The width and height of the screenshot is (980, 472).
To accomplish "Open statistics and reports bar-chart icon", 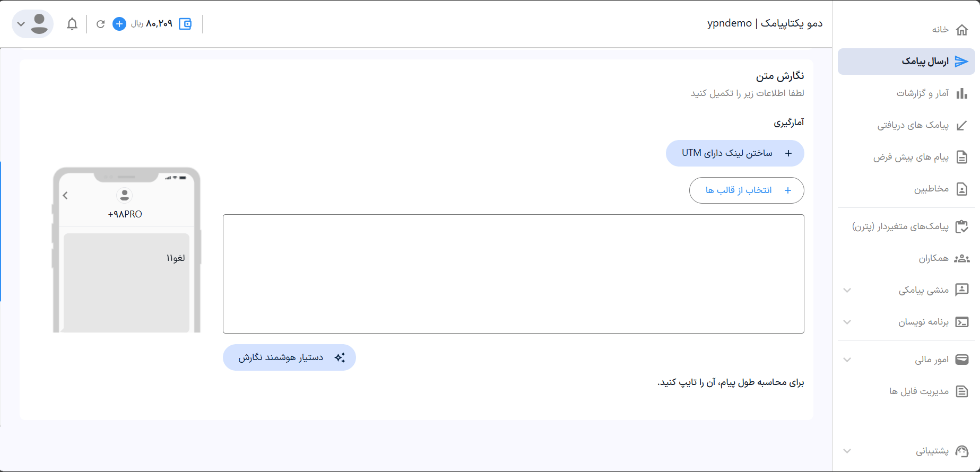I will pos(961,93).
